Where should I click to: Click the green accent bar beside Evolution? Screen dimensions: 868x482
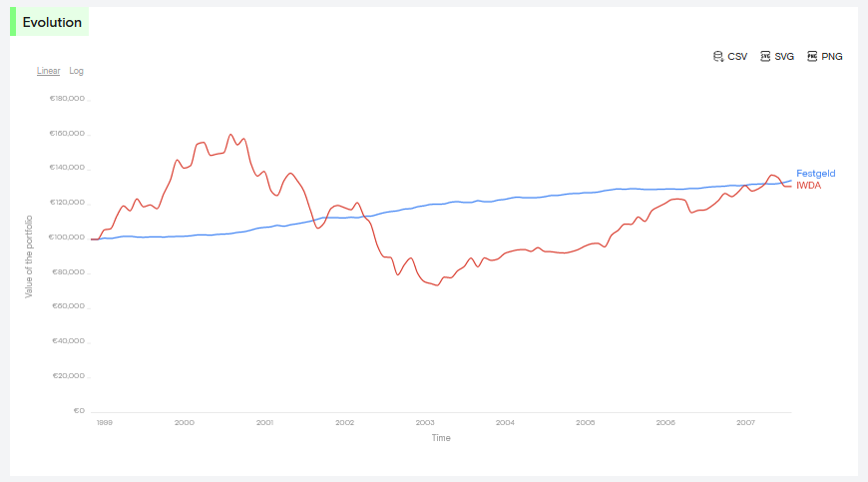(x=13, y=22)
